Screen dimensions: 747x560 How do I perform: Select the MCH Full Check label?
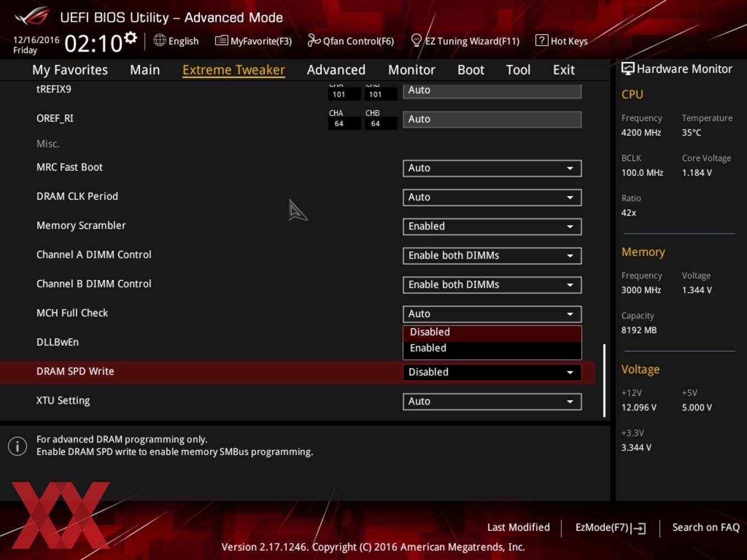pyautogui.click(x=72, y=313)
